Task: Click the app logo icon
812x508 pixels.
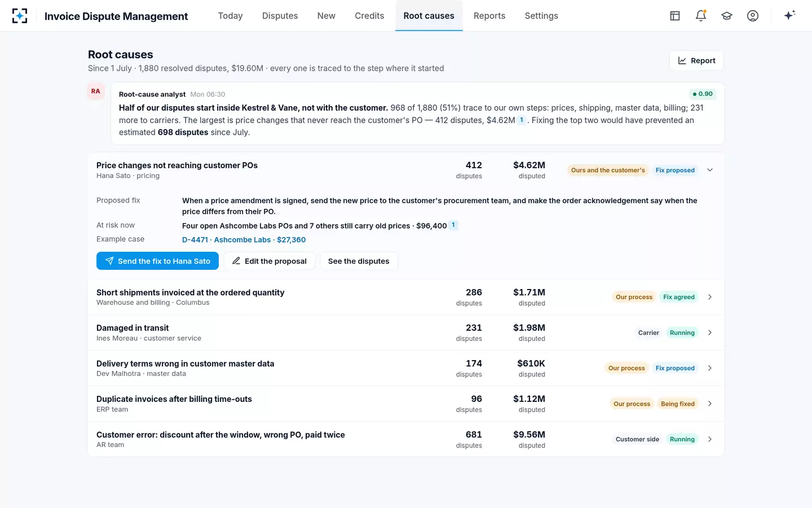Action: [20, 16]
